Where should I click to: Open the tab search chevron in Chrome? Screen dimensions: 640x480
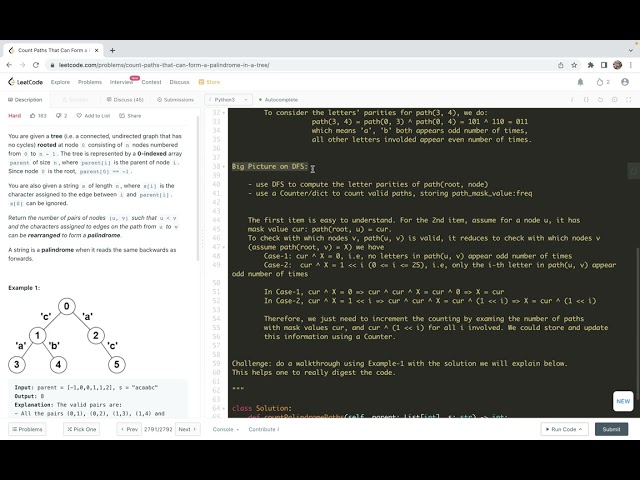point(631,50)
